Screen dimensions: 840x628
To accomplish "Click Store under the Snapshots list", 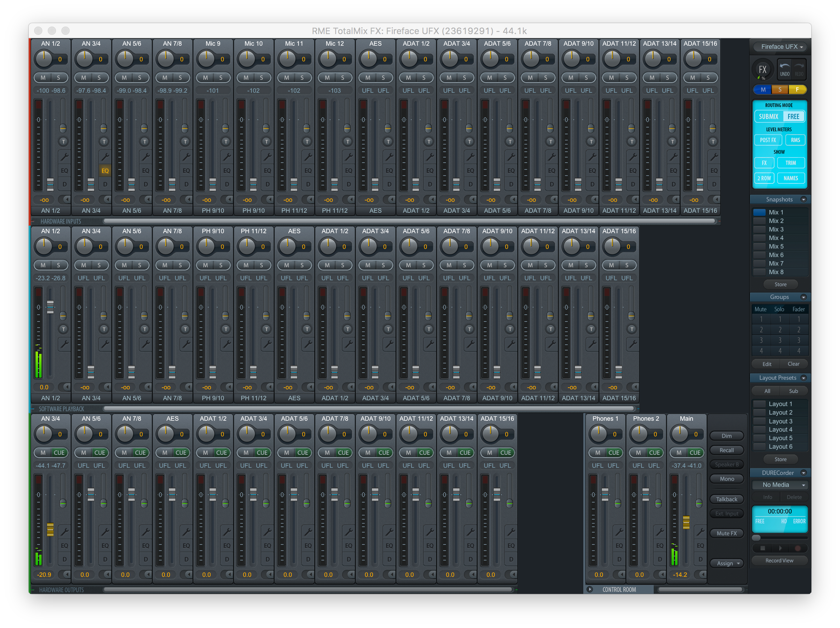I will point(780,284).
